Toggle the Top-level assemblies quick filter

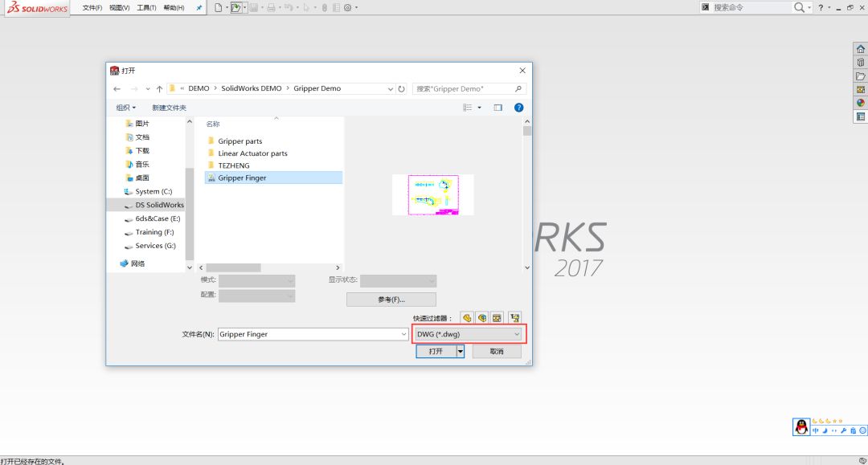(515, 318)
